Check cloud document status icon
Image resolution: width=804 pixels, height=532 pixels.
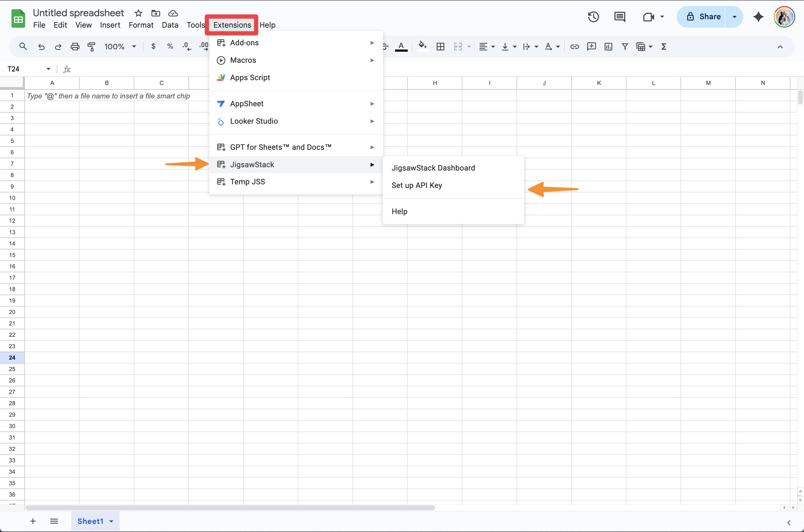click(x=173, y=13)
